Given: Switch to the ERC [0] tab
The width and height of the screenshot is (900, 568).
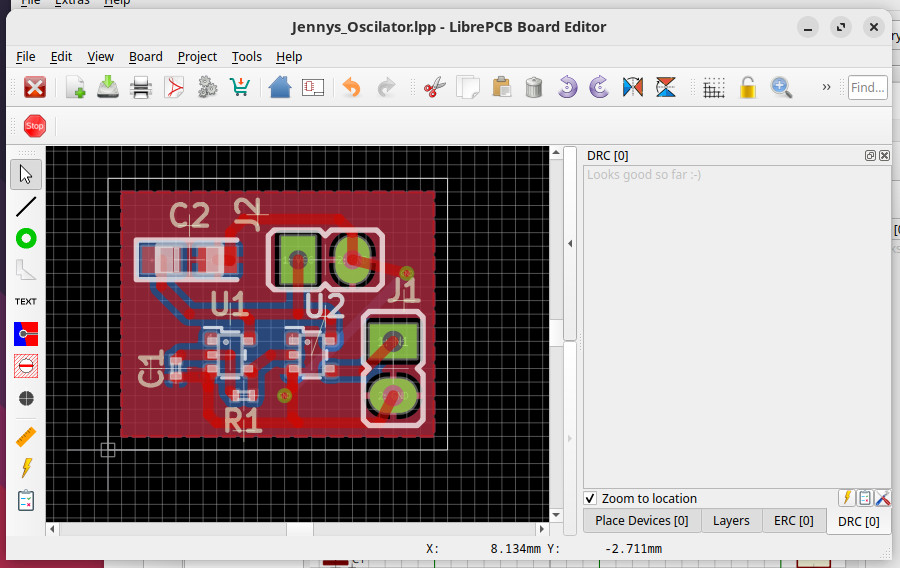Looking at the screenshot, I should click(794, 520).
